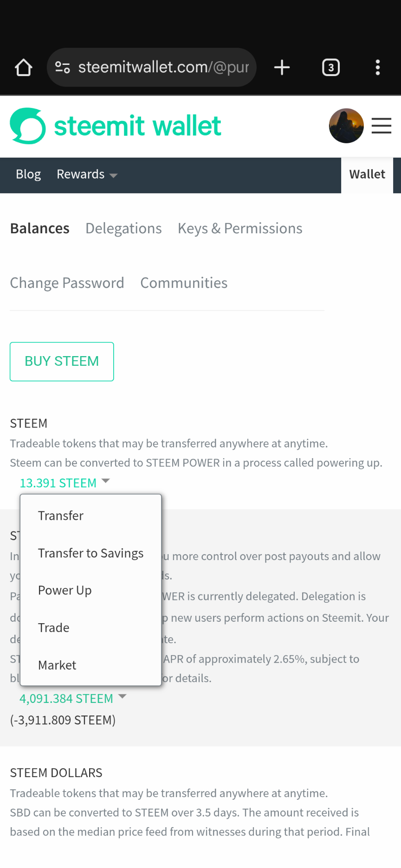This screenshot has height=868, width=401.
Task: Show the open tabs switcher
Action: click(331, 68)
